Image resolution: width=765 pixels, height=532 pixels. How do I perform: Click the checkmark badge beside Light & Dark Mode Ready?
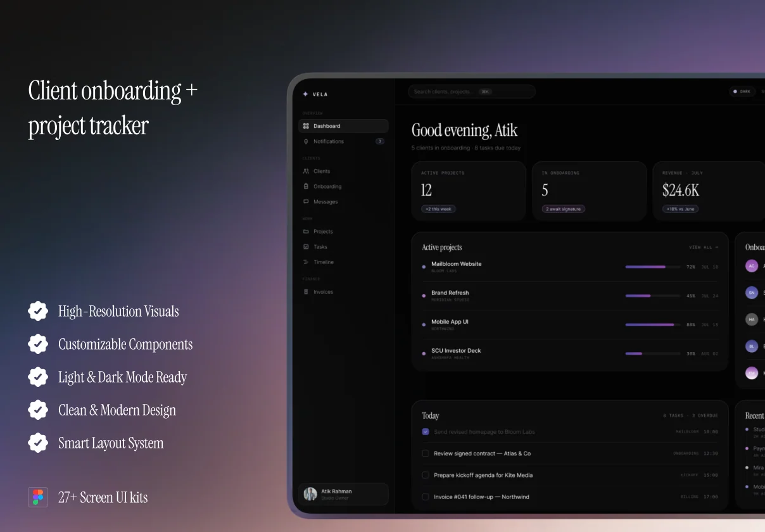pos(38,377)
